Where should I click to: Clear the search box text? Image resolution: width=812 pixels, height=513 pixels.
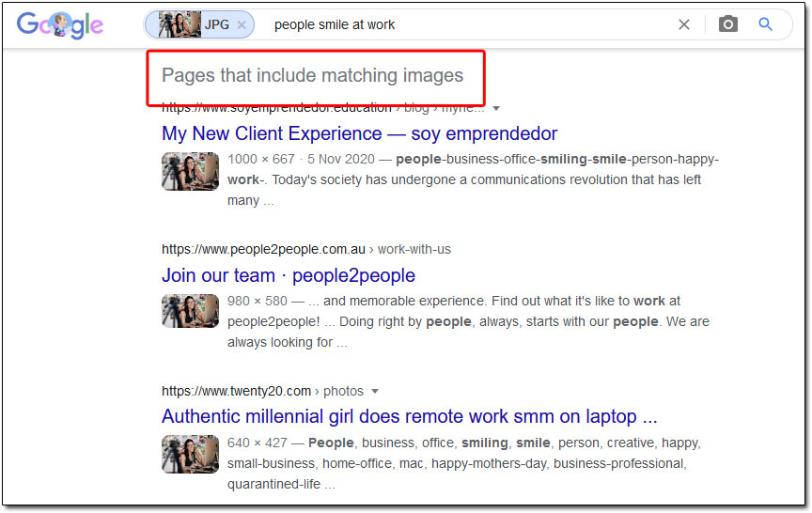[x=683, y=24]
